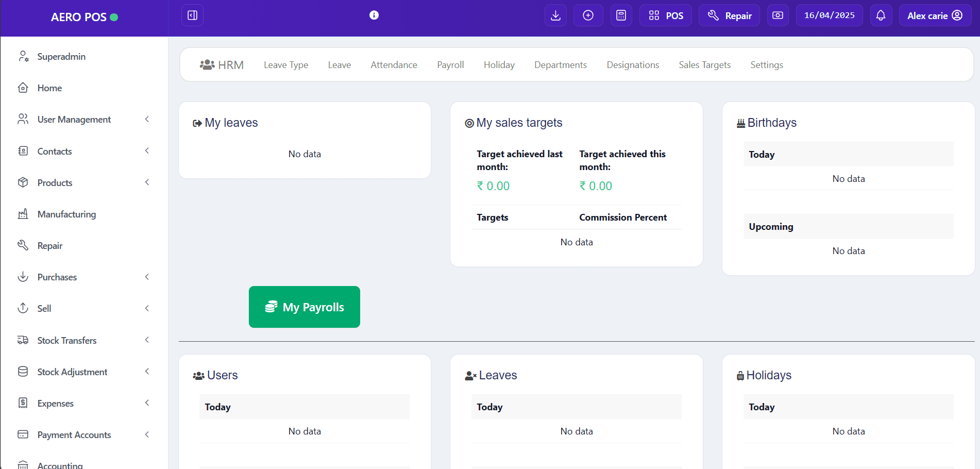The width and height of the screenshot is (980, 469).
Task: Click the plus circle icon in header
Action: click(x=588, y=15)
